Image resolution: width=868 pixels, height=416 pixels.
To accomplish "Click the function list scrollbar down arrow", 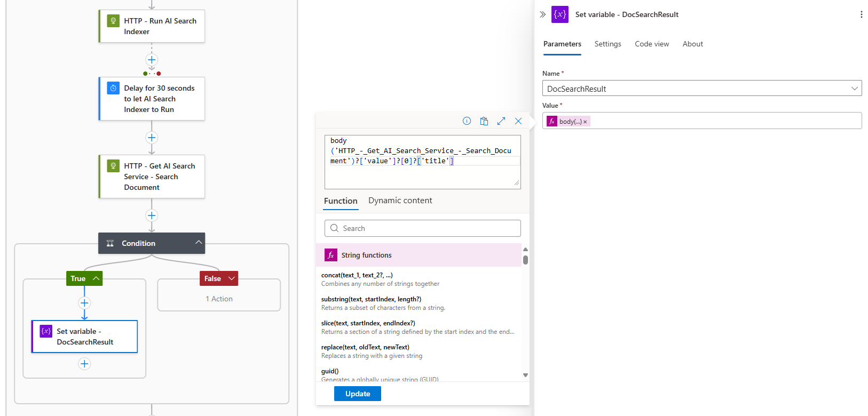I will click(x=525, y=375).
